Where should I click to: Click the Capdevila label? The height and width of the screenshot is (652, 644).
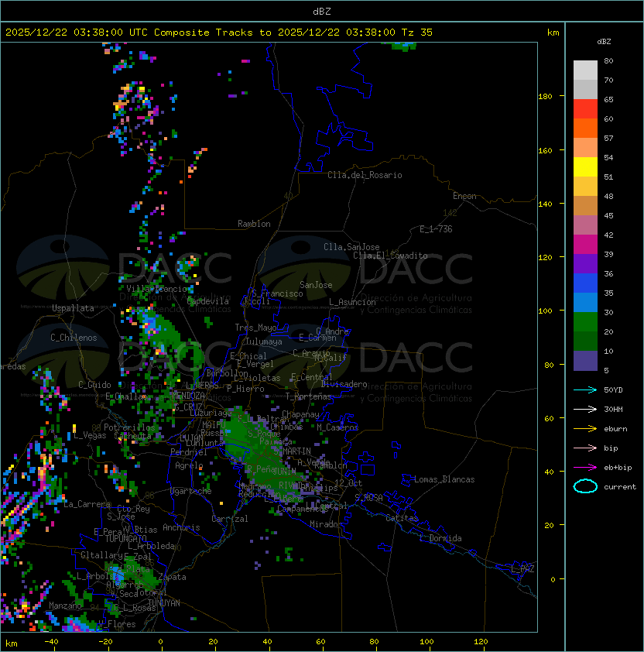(x=208, y=300)
